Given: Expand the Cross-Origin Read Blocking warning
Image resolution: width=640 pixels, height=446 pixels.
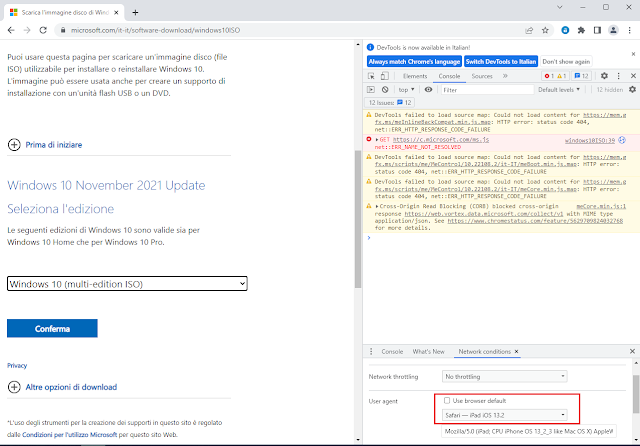Looking at the screenshot, I should tap(377, 206).
